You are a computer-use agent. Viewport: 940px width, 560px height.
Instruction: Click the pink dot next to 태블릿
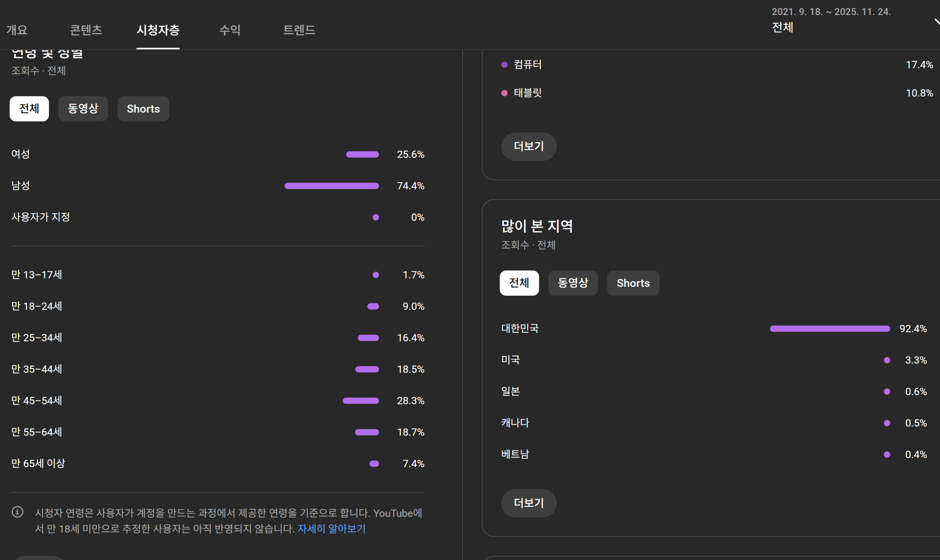point(504,93)
